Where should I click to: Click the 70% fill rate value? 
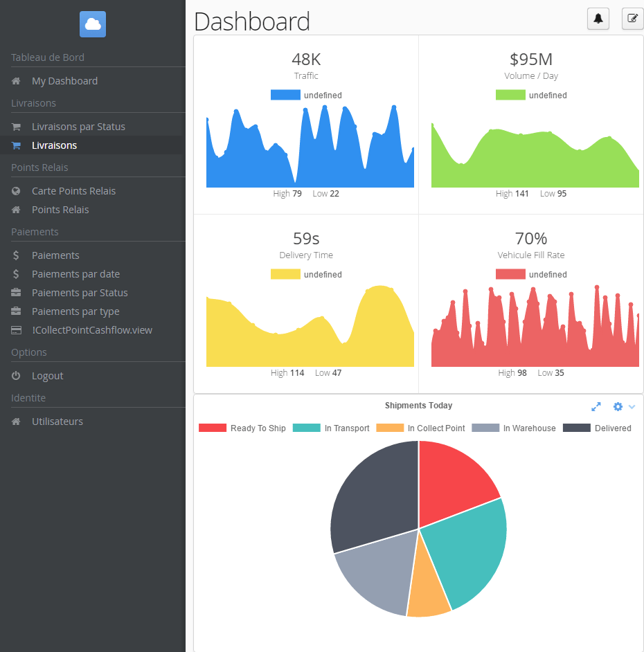pyautogui.click(x=531, y=239)
